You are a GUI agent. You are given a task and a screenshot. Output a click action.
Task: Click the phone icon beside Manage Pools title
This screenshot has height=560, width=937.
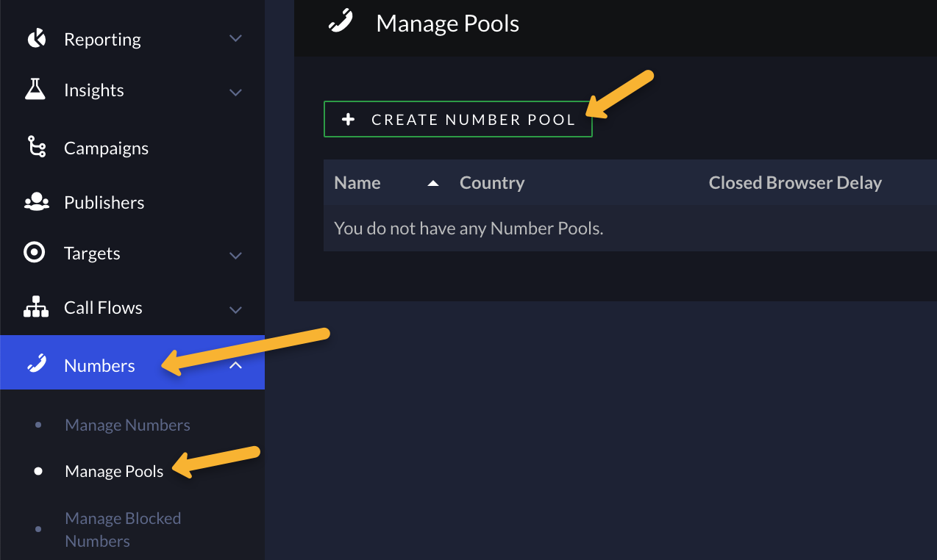(341, 22)
